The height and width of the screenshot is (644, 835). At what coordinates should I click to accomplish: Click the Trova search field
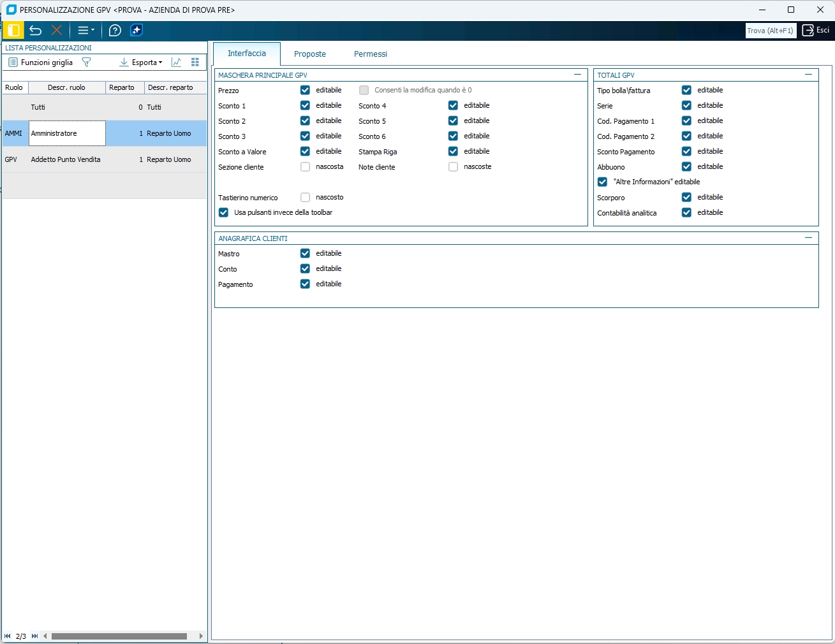(771, 31)
